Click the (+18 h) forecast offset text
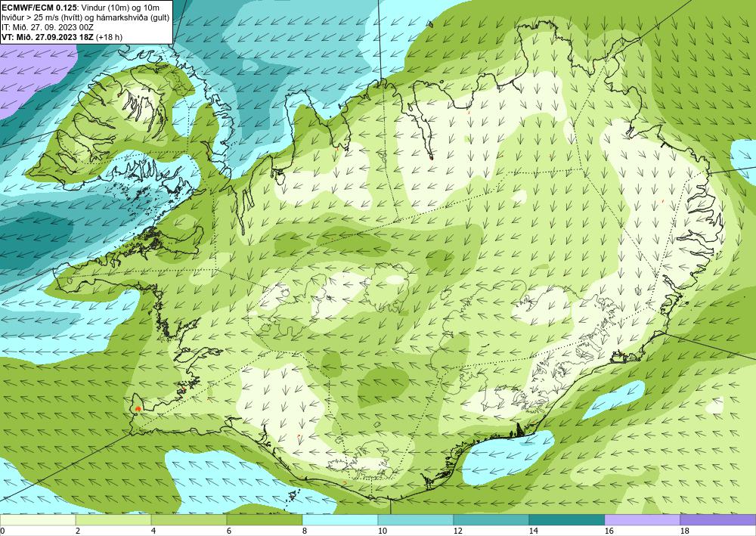 (110, 36)
